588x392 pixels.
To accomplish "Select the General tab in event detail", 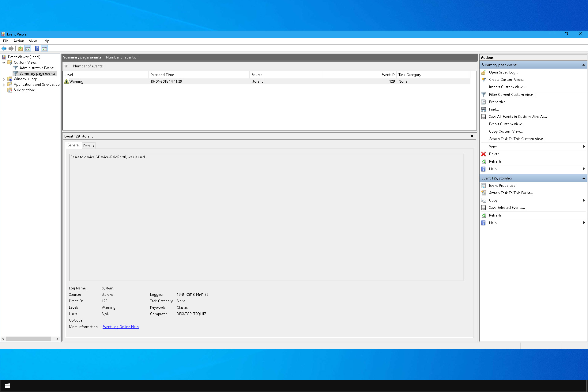I will coord(73,145).
